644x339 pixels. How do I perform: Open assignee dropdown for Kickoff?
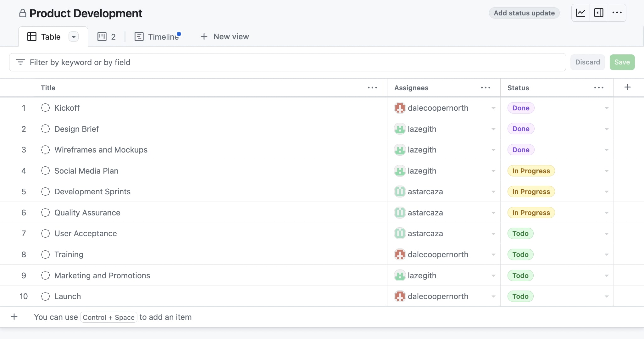click(493, 108)
